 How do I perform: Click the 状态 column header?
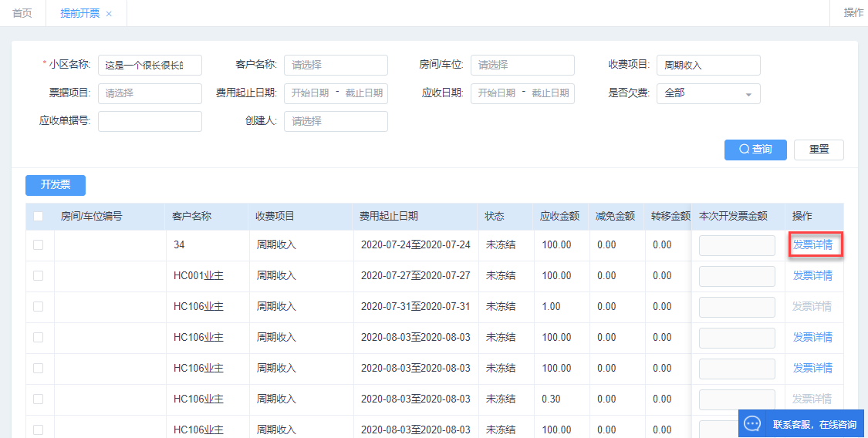[495, 216]
